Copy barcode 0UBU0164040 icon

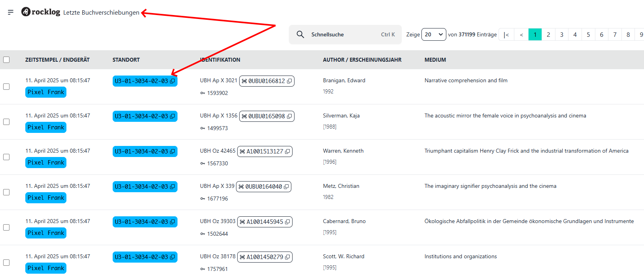286,187
